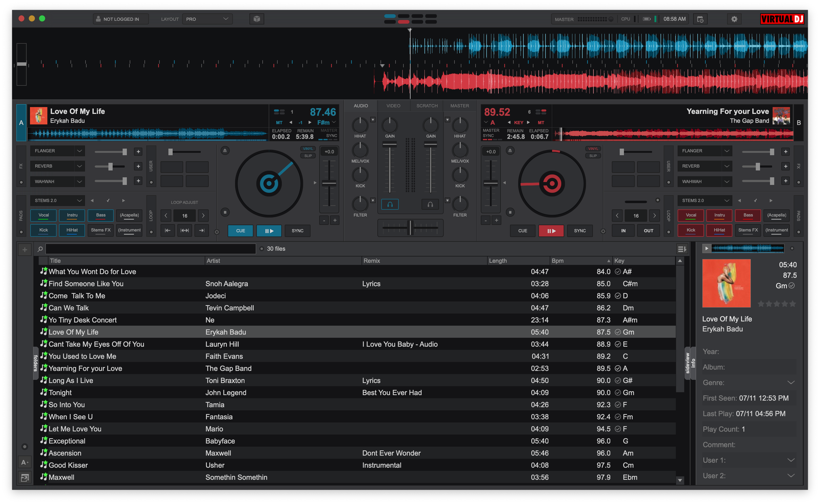
Task: Click deck B play/pause button
Action: pyautogui.click(x=551, y=231)
